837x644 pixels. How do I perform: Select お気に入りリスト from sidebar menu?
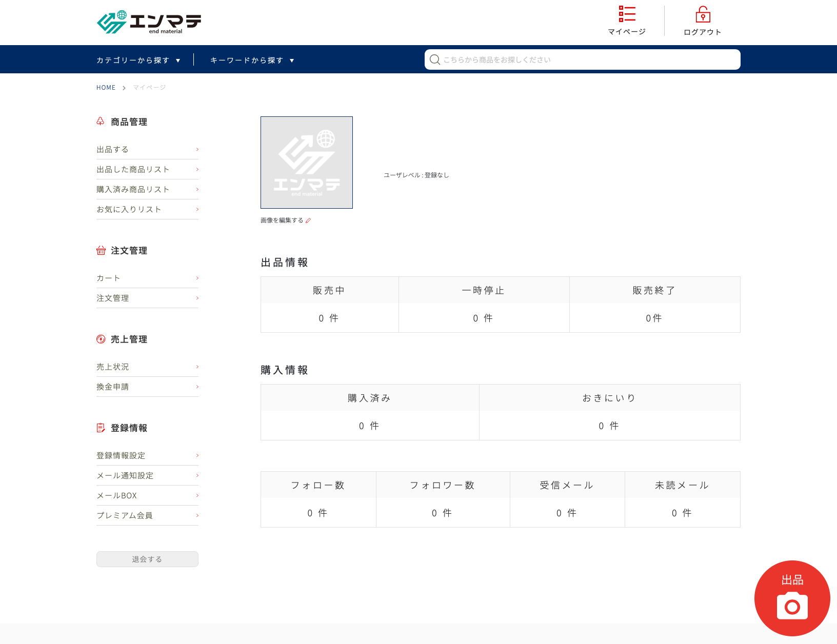tap(129, 210)
